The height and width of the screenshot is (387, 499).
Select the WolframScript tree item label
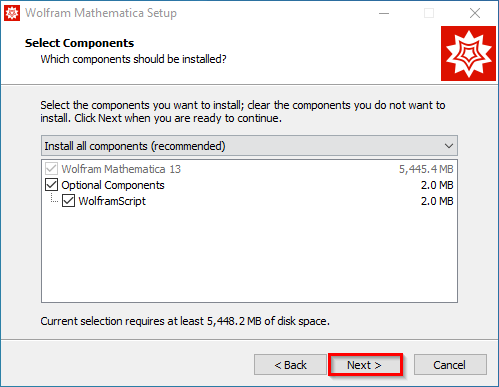pos(112,201)
